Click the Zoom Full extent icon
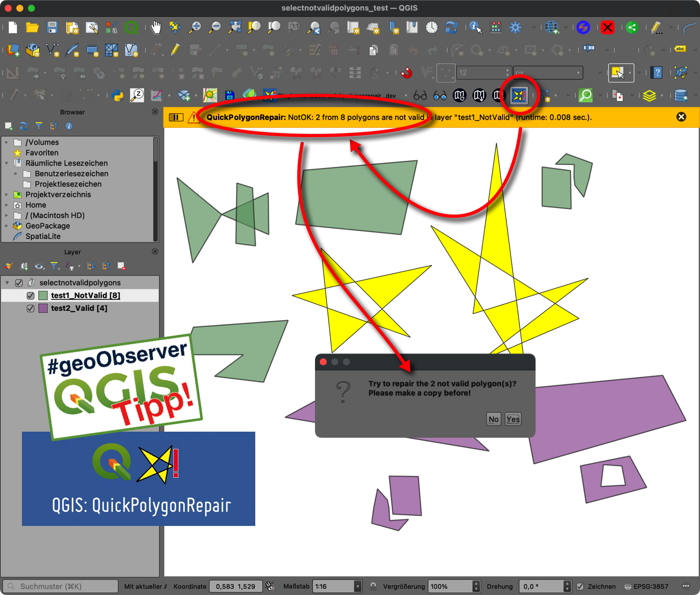Image resolution: width=700 pixels, height=595 pixels. click(x=235, y=28)
